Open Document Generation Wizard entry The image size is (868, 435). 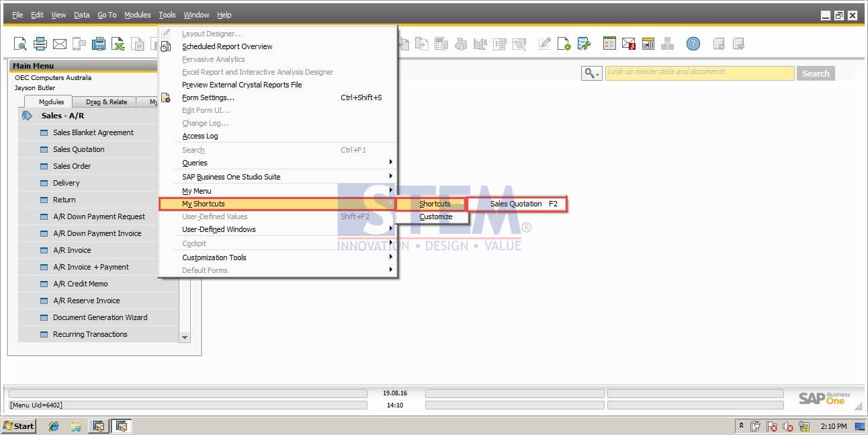pyautogui.click(x=99, y=317)
